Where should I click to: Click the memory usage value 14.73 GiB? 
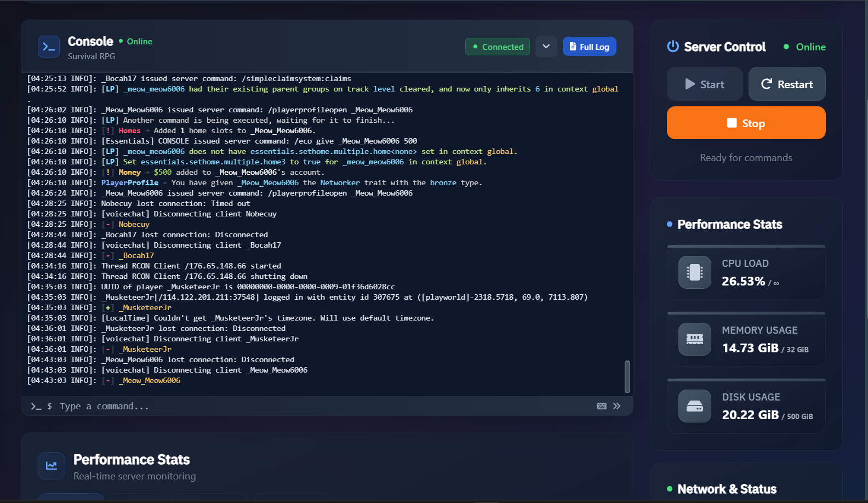[x=750, y=348]
